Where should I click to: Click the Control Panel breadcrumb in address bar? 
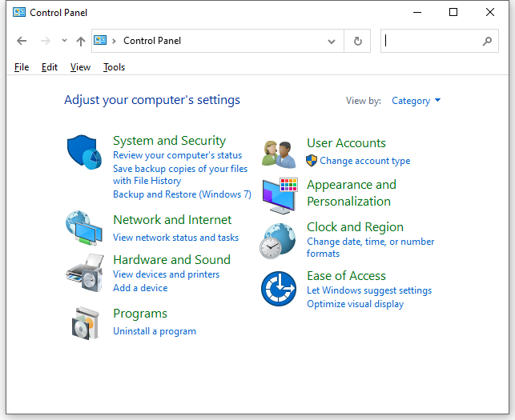click(x=152, y=41)
